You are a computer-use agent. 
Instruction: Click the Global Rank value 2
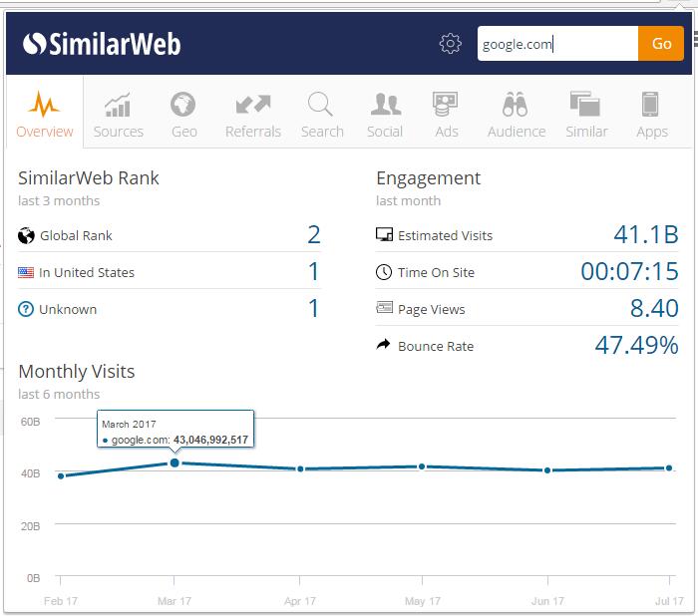(x=313, y=235)
